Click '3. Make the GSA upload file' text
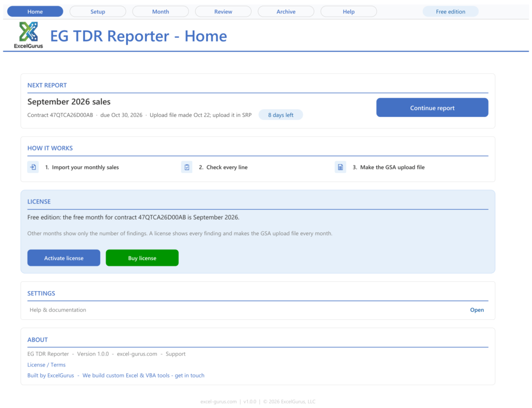 tap(389, 167)
